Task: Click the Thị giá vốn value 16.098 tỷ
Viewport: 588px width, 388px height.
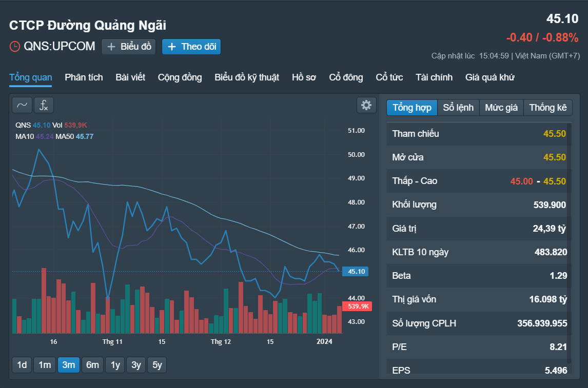Action: (548, 299)
